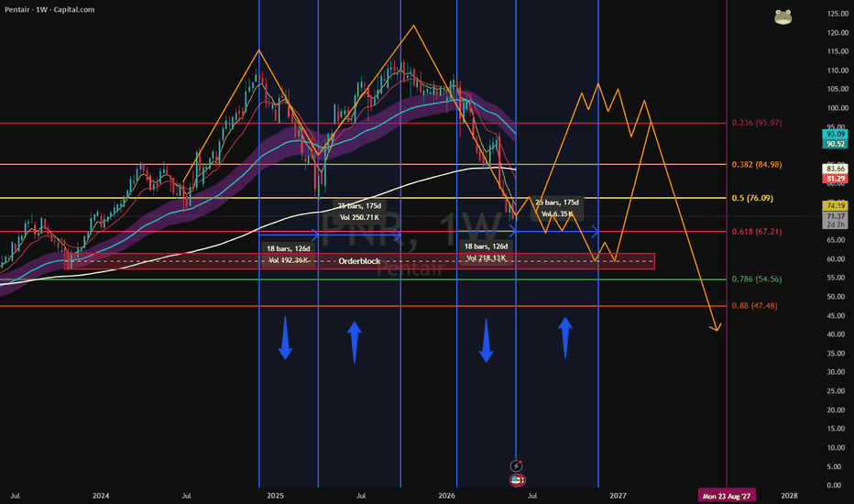854x504 pixels.
Task: Click 2025 on the time axis
Action: coord(276,496)
